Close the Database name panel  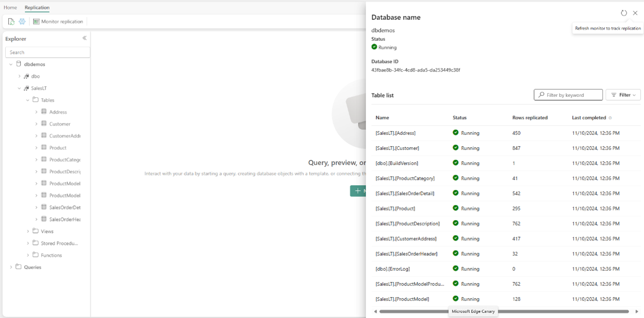pos(635,13)
